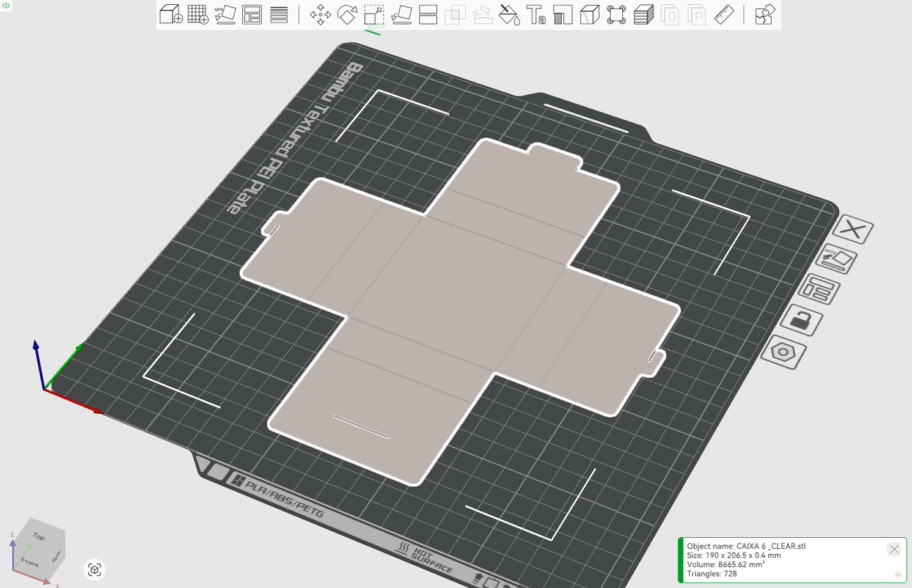Screen dimensions: 912x588
Task: Click the greyed-out page icon with 0
Action: point(671,14)
